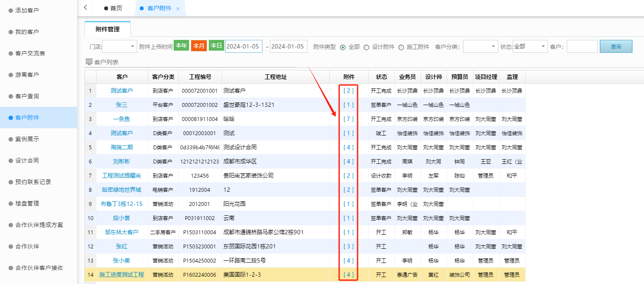Open the 状态 dropdown showing 全部
Viewport: 644px width, 284px height.
530,47
